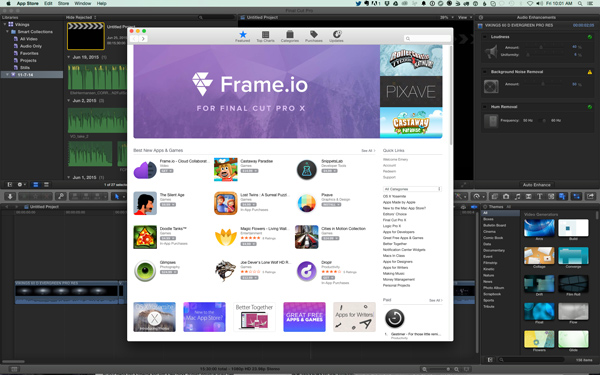
Task: Open the Titles browser T icon
Action: click(540, 196)
